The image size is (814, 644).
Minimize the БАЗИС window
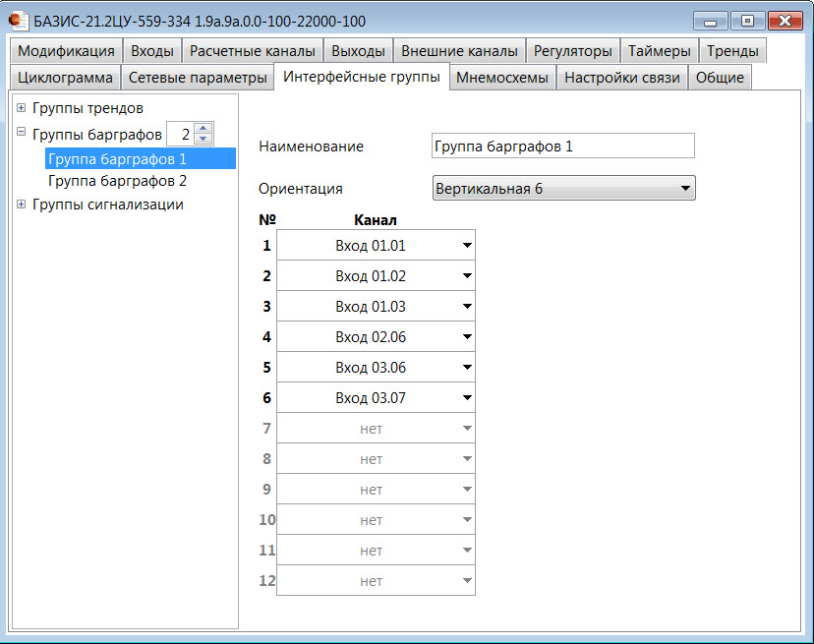(x=710, y=22)
